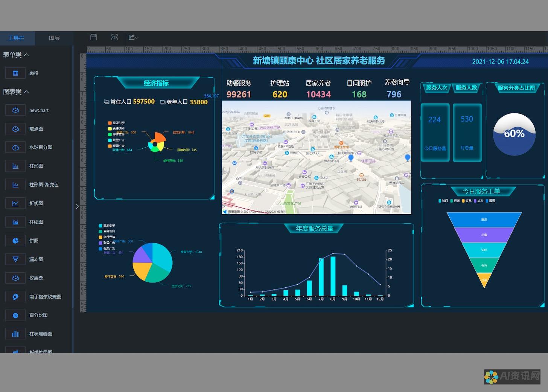
Task: Click the 护理站 620 statistic
Action: point(280,89)
